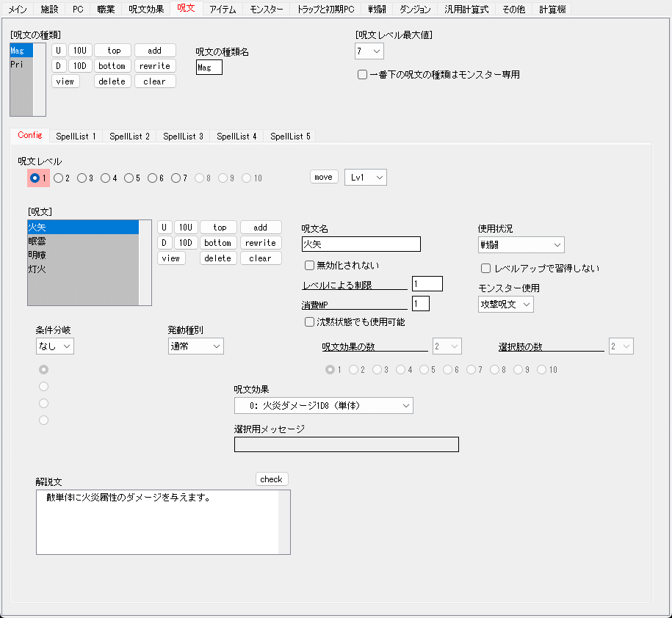The width and height of the screenshot is (672, 618).
Task: Open the モンスター使用 dropdown
Action: click(x=506, y=305)
